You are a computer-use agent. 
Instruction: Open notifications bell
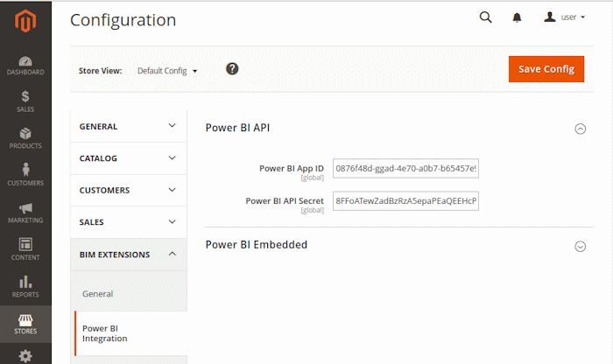[x=517, y=17]
